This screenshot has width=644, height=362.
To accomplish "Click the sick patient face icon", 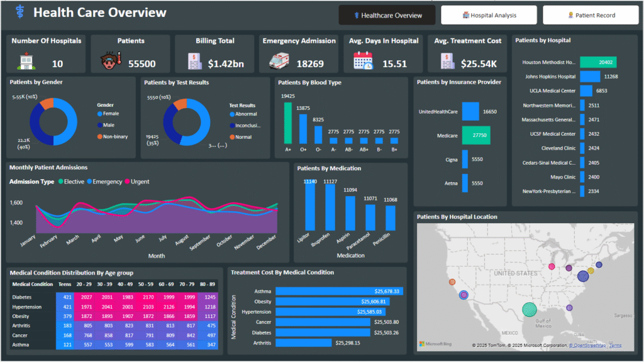I will point(110,62).
